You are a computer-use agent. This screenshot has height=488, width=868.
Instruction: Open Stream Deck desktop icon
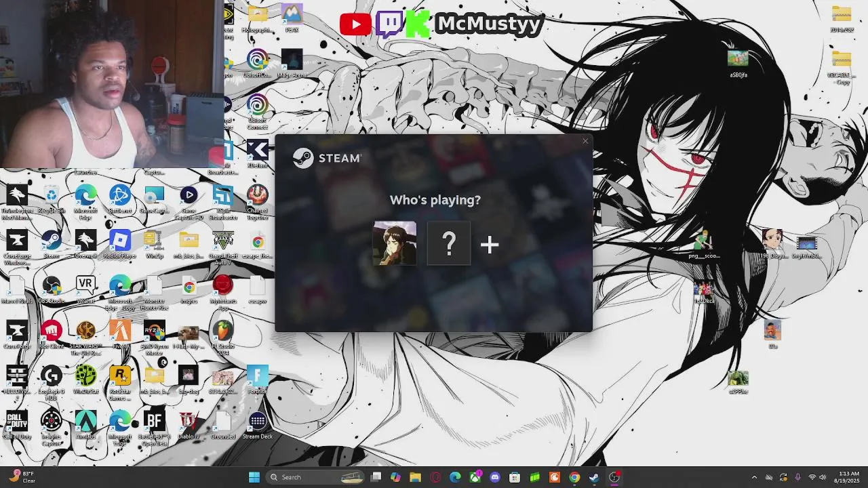coord(258,426)
